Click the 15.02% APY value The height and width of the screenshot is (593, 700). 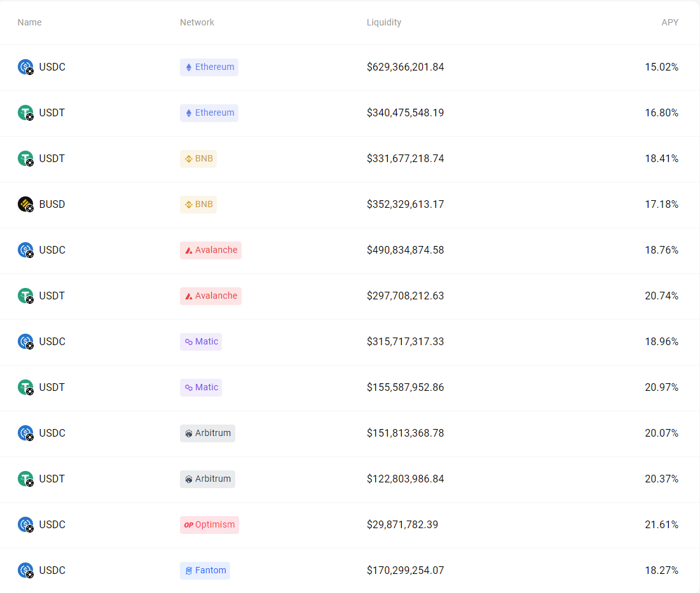coord(662,67)
